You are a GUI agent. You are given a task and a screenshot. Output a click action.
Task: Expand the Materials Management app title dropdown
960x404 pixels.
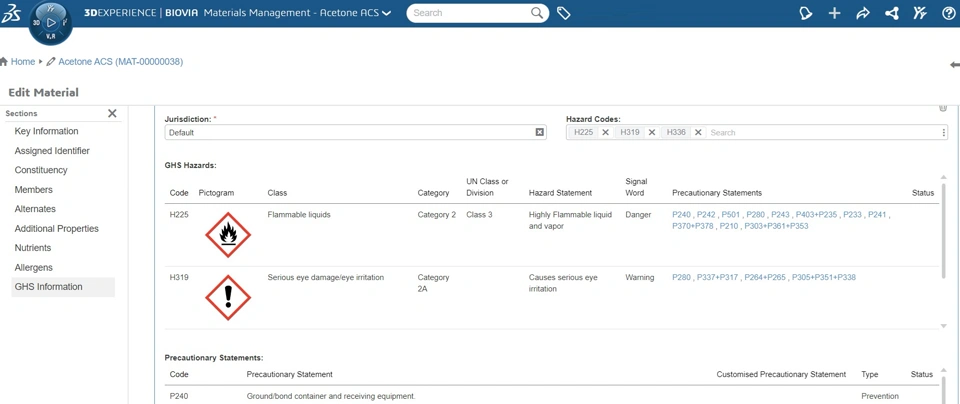tap(386, 13)
